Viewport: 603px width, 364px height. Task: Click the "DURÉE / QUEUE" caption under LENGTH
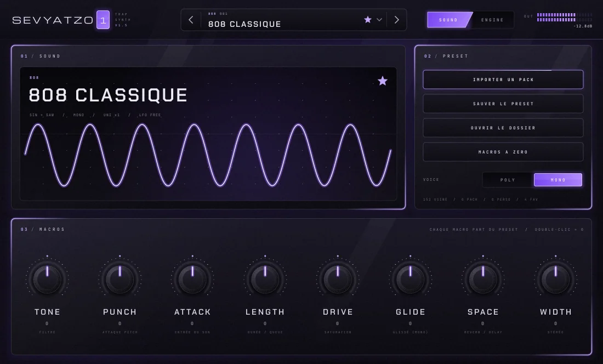click(265, 332)
